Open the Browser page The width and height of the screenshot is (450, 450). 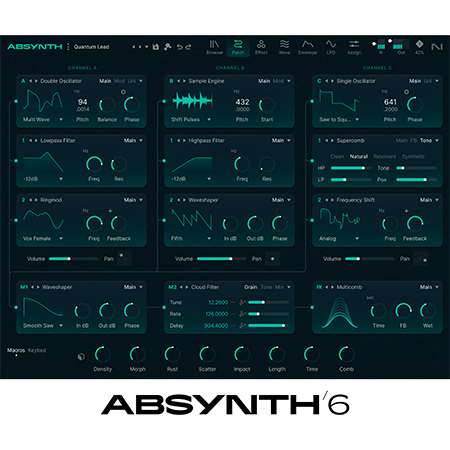click(x=214, y=47)
